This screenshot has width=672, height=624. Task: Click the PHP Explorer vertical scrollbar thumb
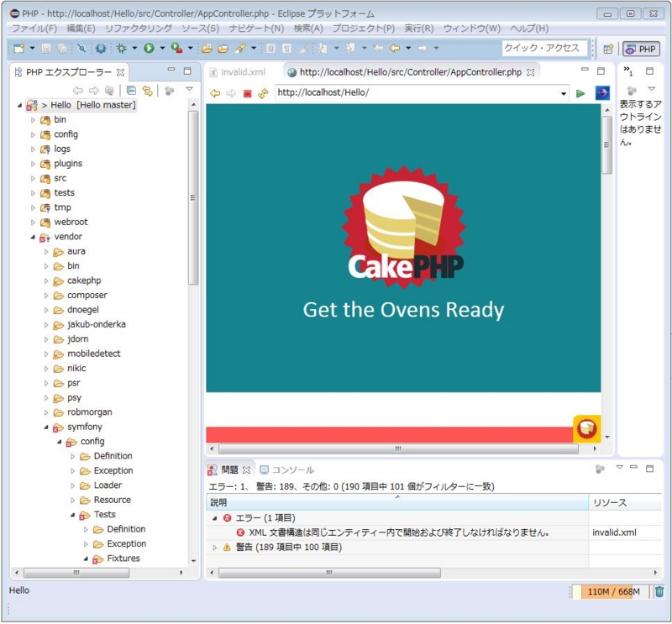(x=193, y=197)
